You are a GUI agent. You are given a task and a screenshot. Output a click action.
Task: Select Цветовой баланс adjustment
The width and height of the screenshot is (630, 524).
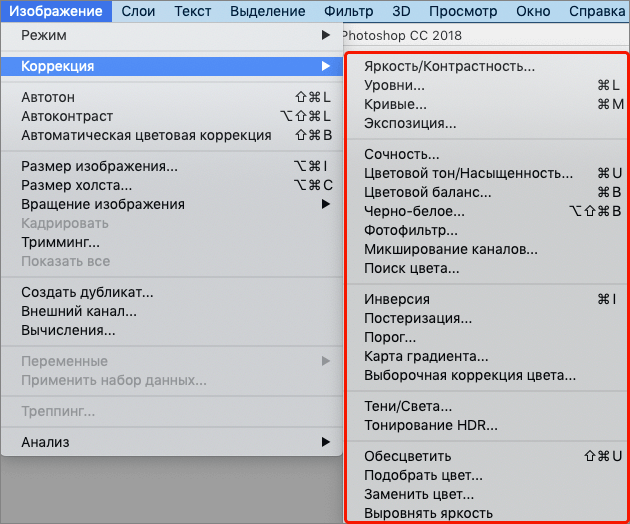point(487,192)
